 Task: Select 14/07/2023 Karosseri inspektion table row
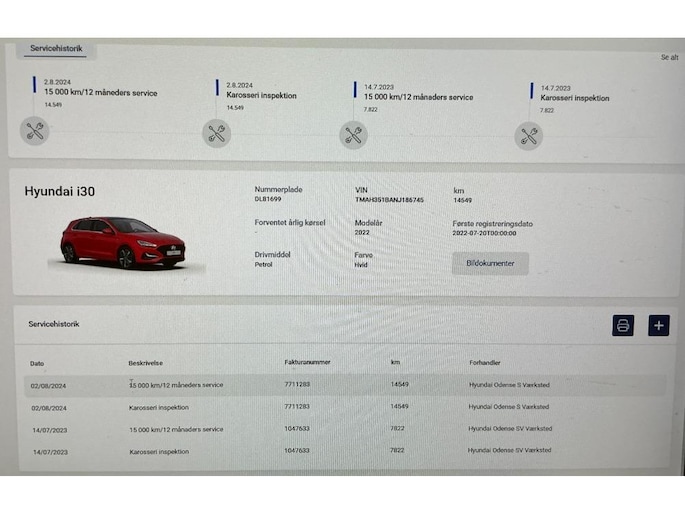pos(159,451)
